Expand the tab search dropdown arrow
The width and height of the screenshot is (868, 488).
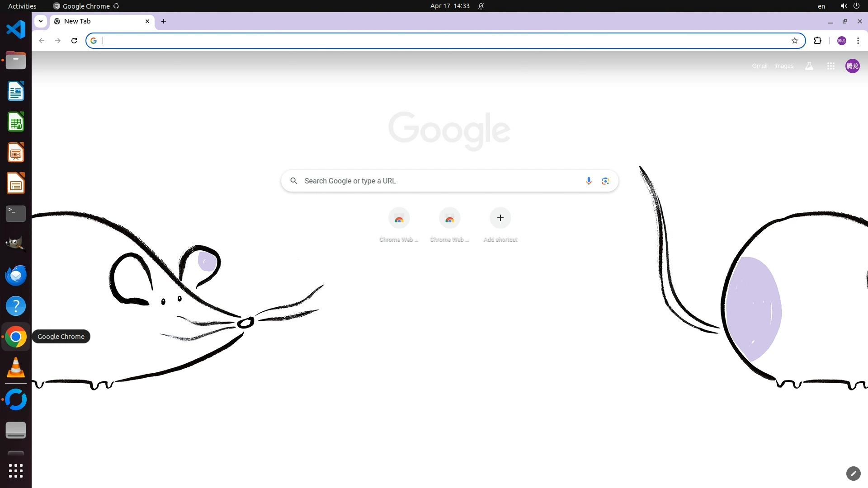(x=41, y=21)
